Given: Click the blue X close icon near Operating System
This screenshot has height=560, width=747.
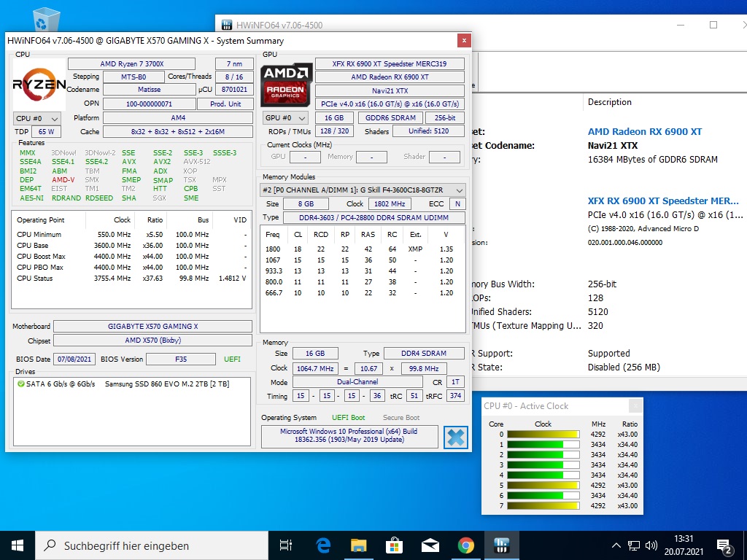Looking at the screenshot, I should tap(455, 437).
